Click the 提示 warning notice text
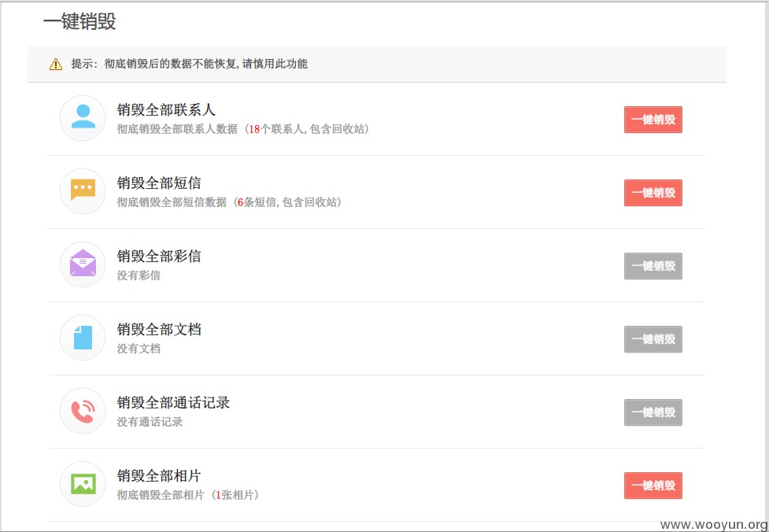The width and height of the screenshot is (769, 532). tap(190, 64)
